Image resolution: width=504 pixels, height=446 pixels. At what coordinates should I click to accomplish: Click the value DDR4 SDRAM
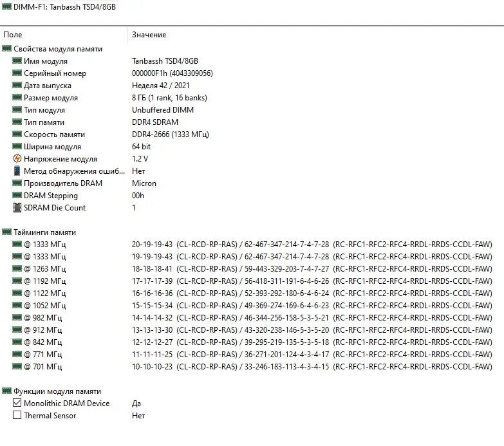(x=155, y=122)
